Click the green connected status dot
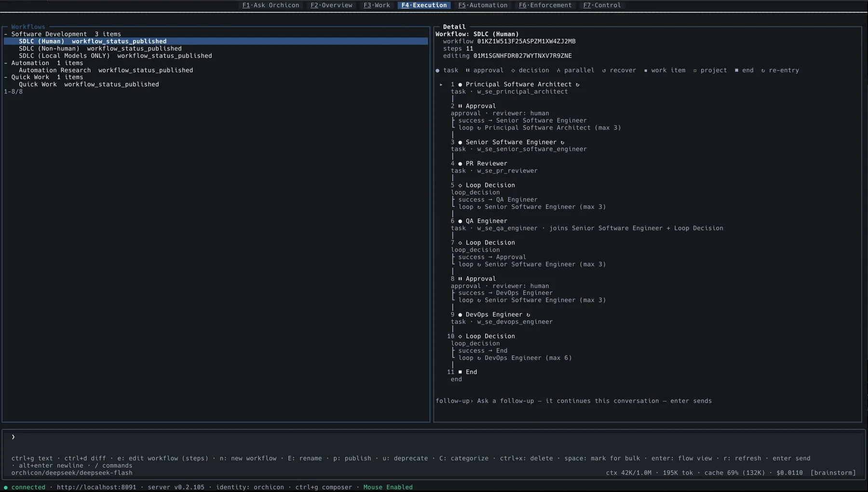This screenshot has height=492, width=868. (x=6, y=487)
